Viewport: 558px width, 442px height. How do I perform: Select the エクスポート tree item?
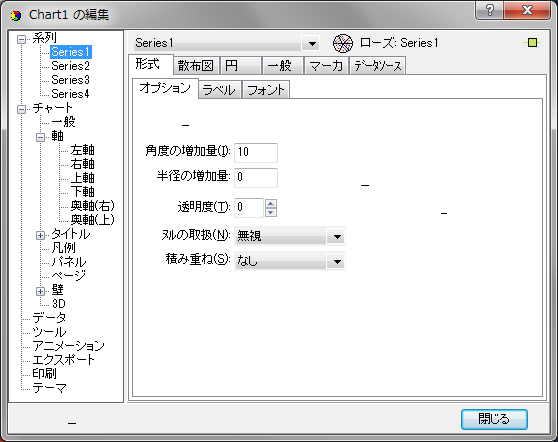63,360
